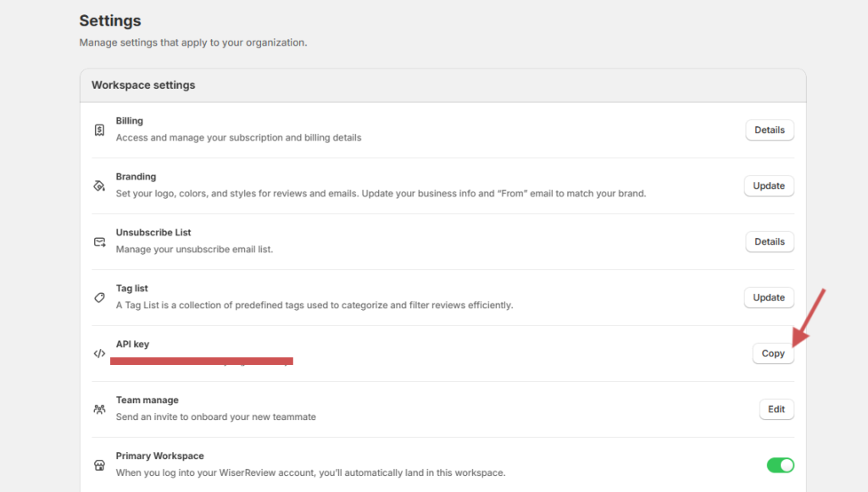View Unsubscribe List Details
The width and height of the screenshot is (868, 492).
pos(769,242)
